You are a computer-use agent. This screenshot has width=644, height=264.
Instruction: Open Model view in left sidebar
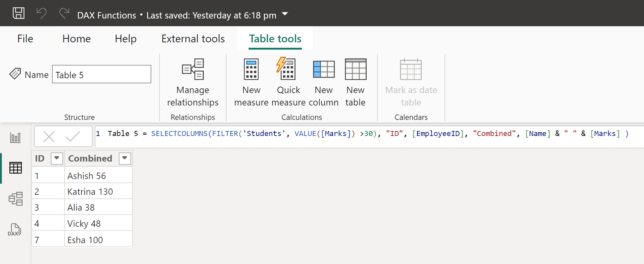point(15,199)
